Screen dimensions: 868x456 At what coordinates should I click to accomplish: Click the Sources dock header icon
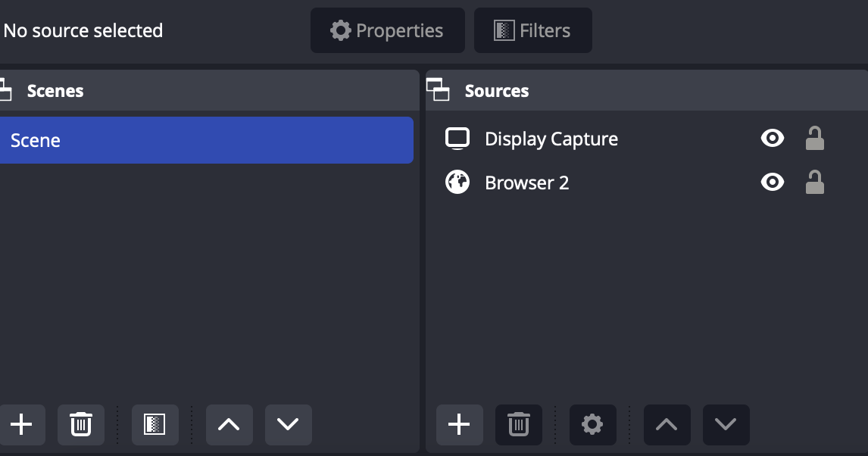(439, 90)
